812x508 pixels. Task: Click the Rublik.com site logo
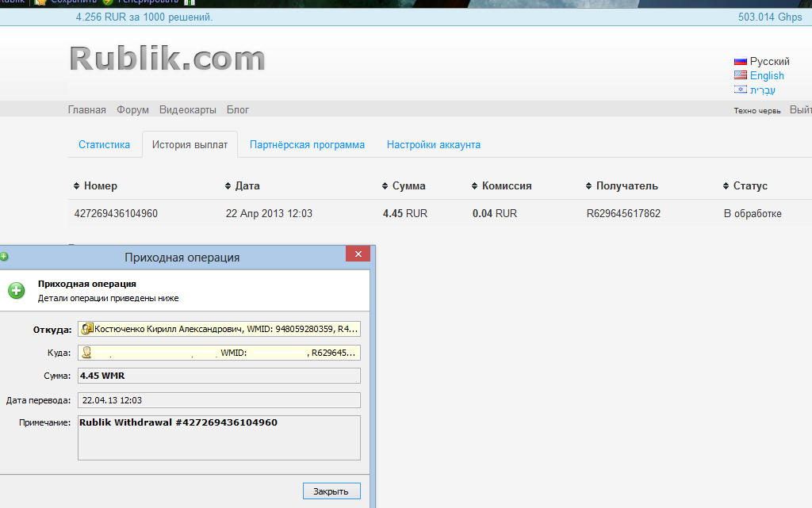click(x=167, y=59)
